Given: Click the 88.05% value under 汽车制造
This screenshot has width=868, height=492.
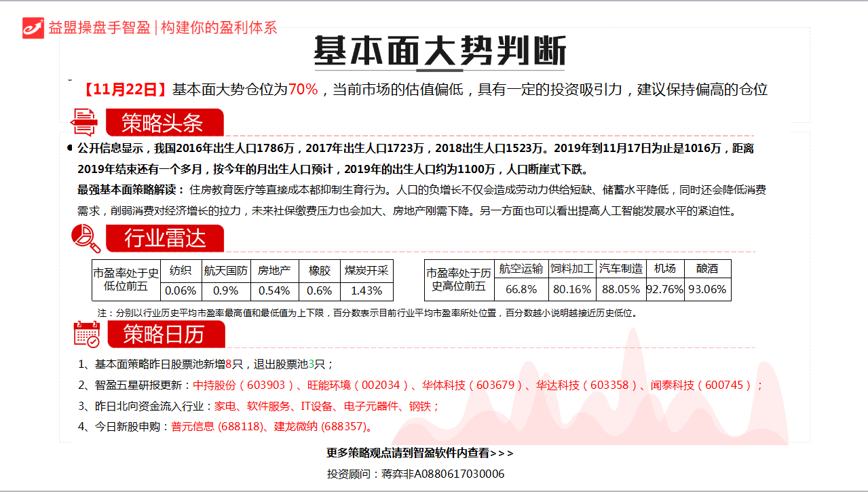Looking at the screenshot, I should pyautogui.click(x=620, y=289).
